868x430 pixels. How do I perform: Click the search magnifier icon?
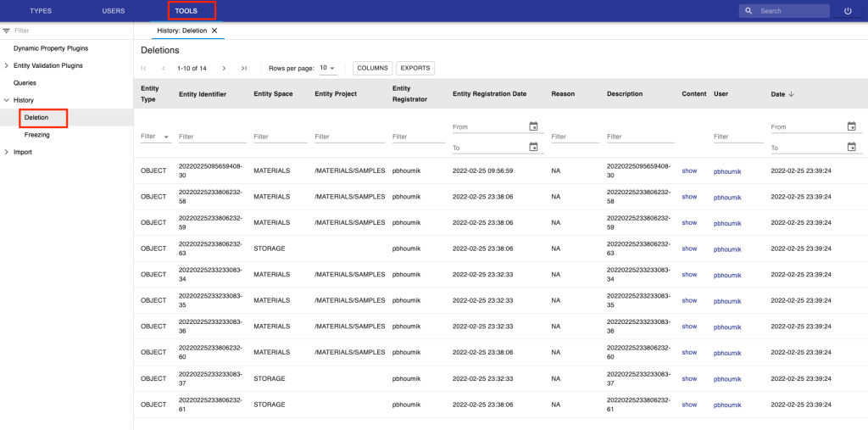pyautogui.click(x=749, y=11)
